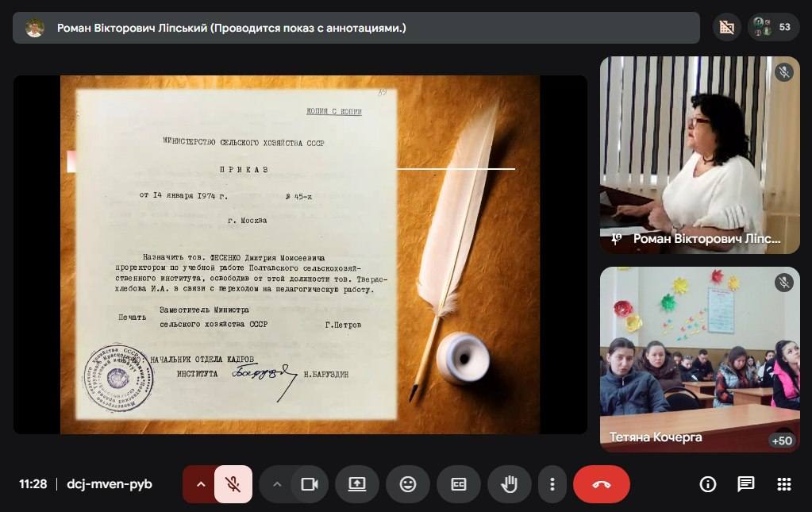Click the meeting code dcj-mven-pyb

[110, 484]
